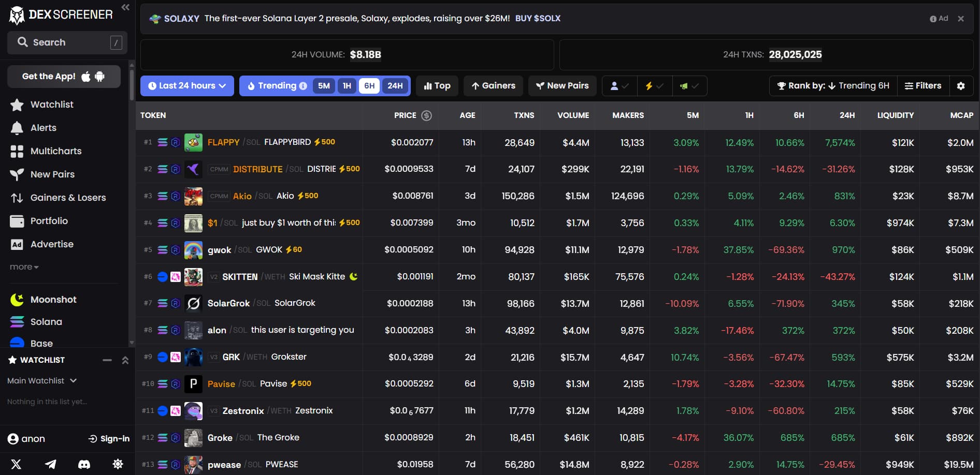Toggle the boosted lightning filter
This screenshot has height=475, width=980.
tap(654, 86)
